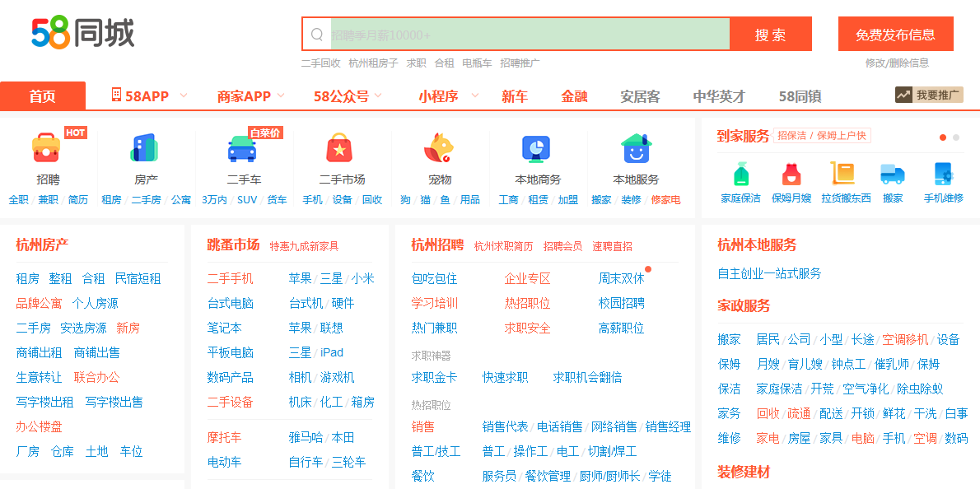Focus the search input field
The image size is (980, 489).
[530, 35]
